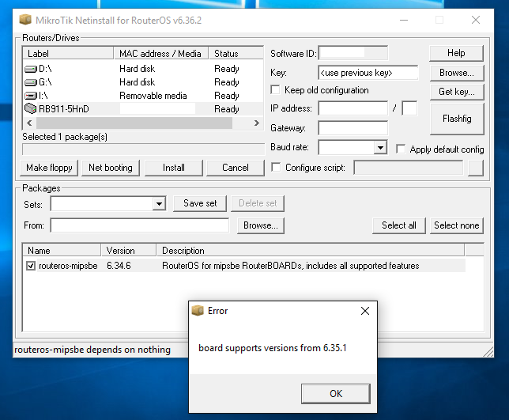The image size is (509, 420).
Task: Tick Apply default config checkbox
Action: click(401, 149)
